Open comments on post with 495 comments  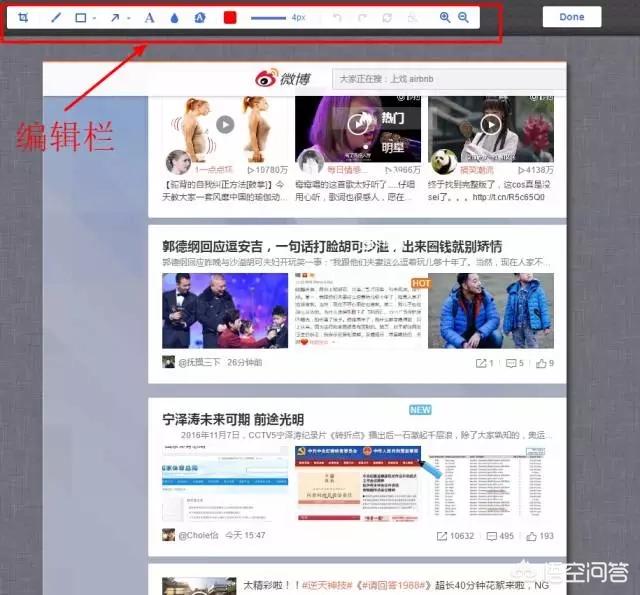[500, 536]
